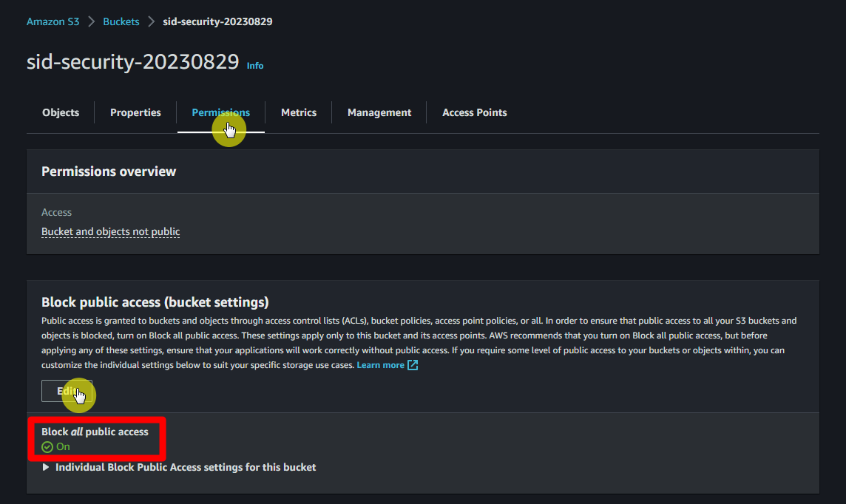Switch to the Objects tab
Image resolution: width=846 pixels, height=504 pixels.
[61, 112]
